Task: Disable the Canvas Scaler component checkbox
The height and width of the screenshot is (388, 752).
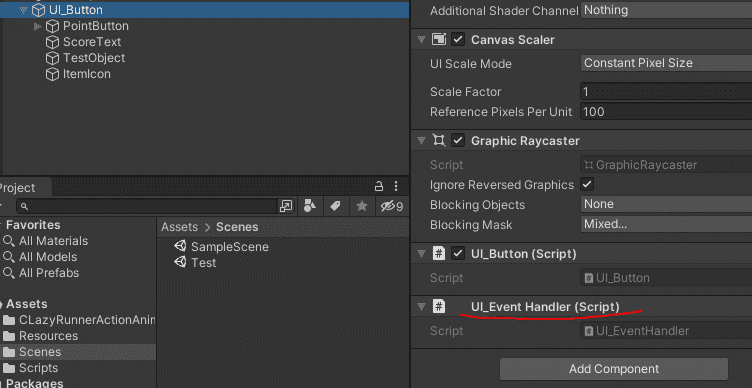Action: click(x=458, y=39)
